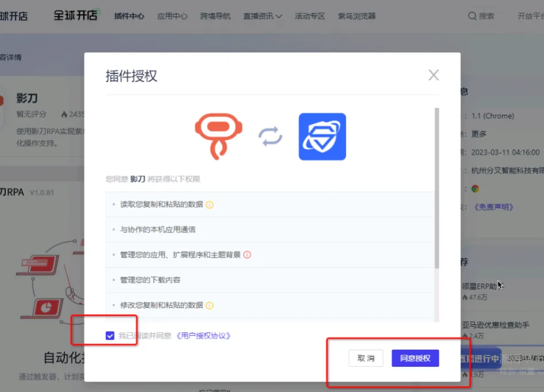Open the 紫鸟浏览器 menu item

coord(357,16)
